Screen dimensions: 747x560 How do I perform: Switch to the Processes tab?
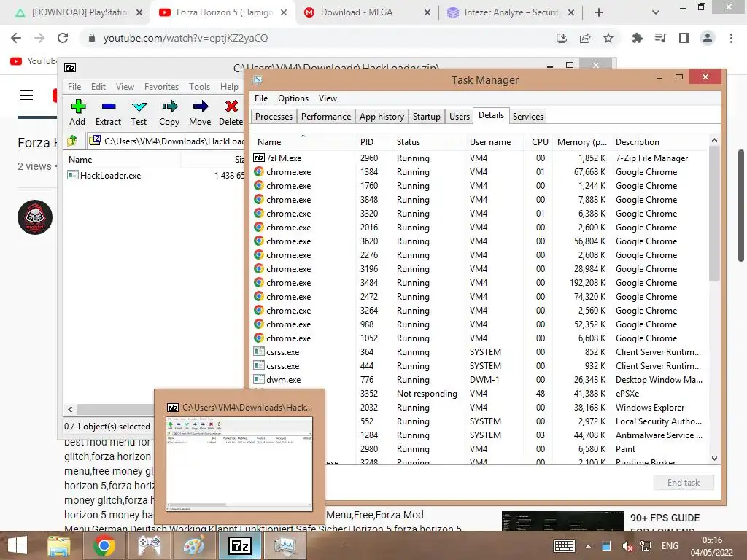(274, 117)
